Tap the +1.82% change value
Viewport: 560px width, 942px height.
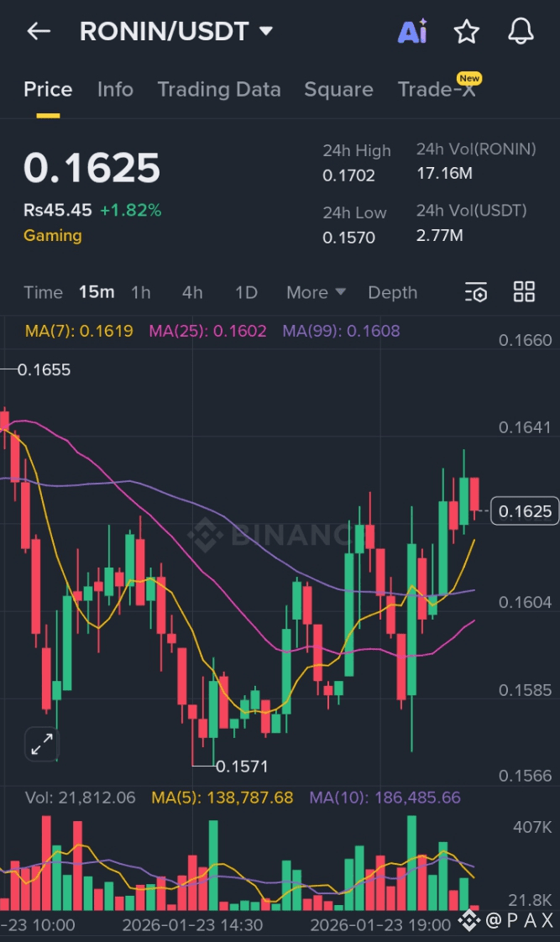[x=130, y=210]
